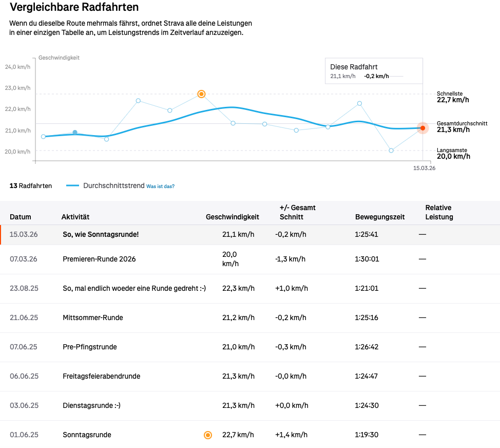Click the 'Bewegungszeit' column header
This screenshot has height=448, width=500.
click(379, 217)
